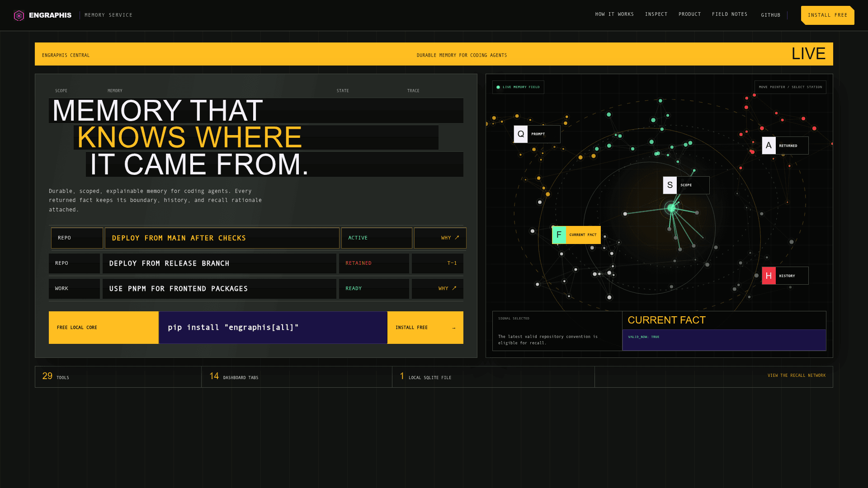The width and height of the screenshot is (868, 488).
Task: Click View The Recall Network link
Action: coord(797,375)
